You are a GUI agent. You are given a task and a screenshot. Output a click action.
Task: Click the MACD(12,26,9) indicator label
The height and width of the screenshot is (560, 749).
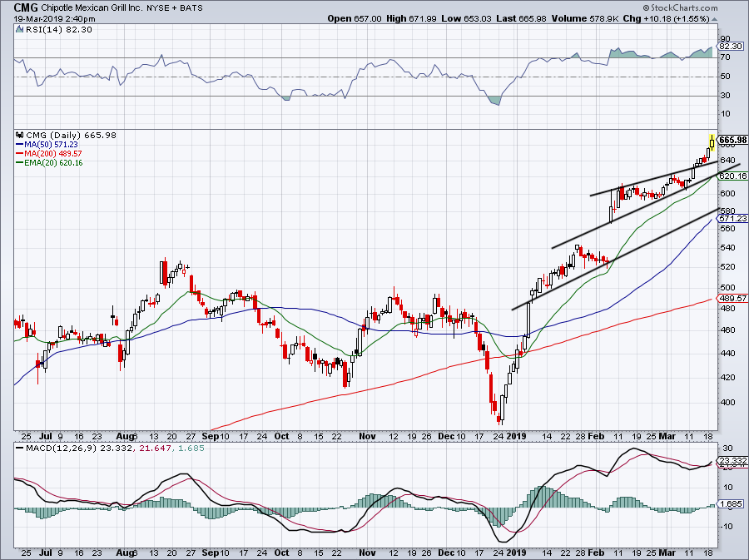62,448
